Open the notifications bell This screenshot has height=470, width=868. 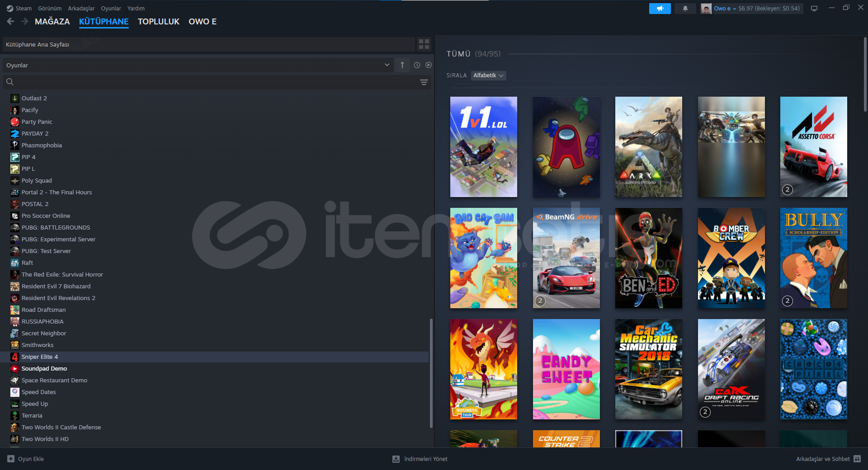tap(685, 9)
